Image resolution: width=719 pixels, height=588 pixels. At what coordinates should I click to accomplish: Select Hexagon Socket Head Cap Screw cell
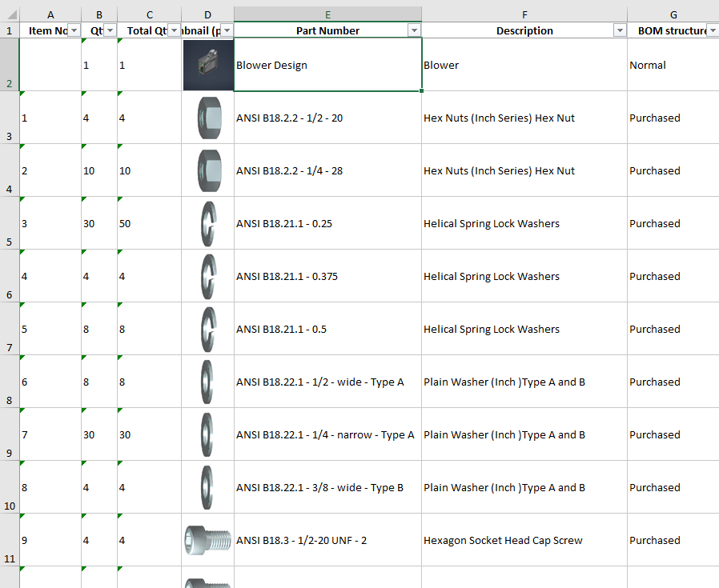pos(524,540)
